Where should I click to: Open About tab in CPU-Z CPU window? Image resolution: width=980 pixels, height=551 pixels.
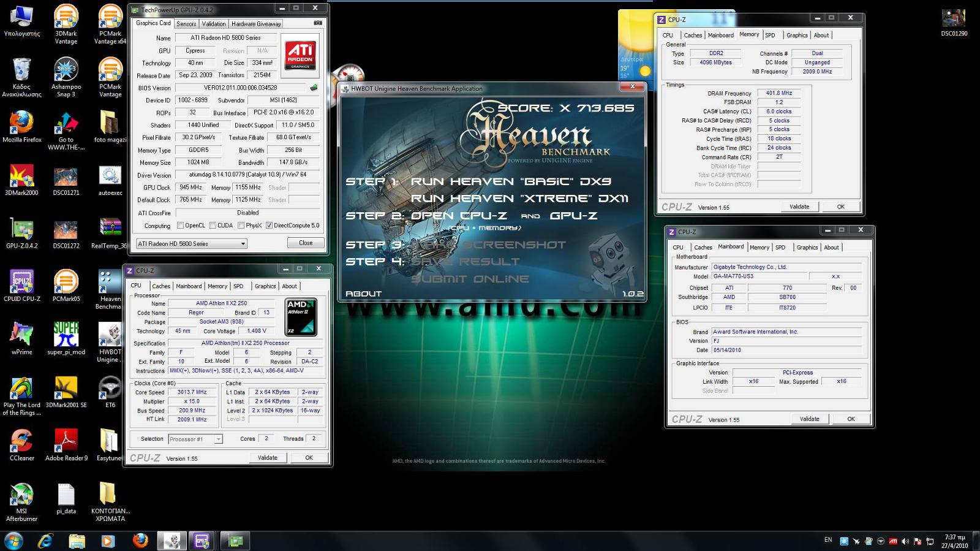coord(289,286)
